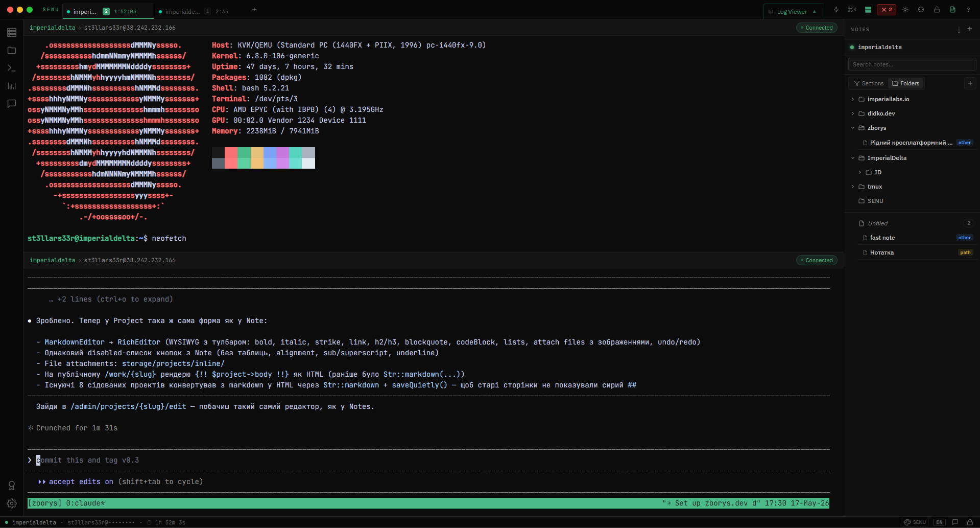This screenshot has width=980, height=528.
Task: Open the file browser folder icon in sidebar
Action: click(x=12, y=50)
